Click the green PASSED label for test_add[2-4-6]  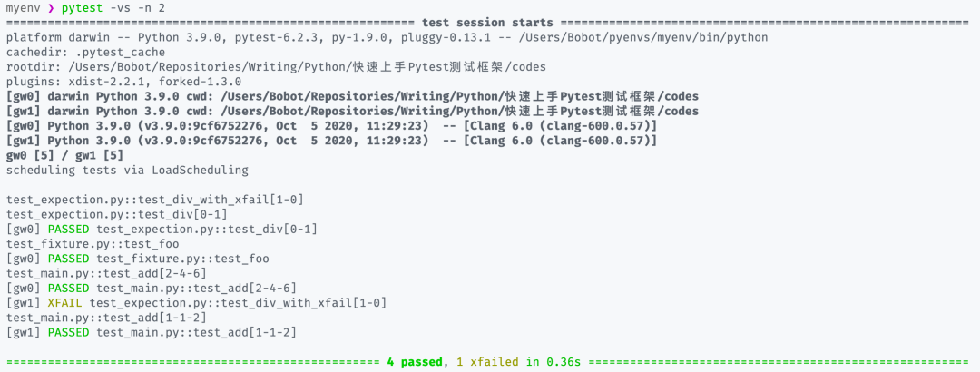tap(68, 288)
